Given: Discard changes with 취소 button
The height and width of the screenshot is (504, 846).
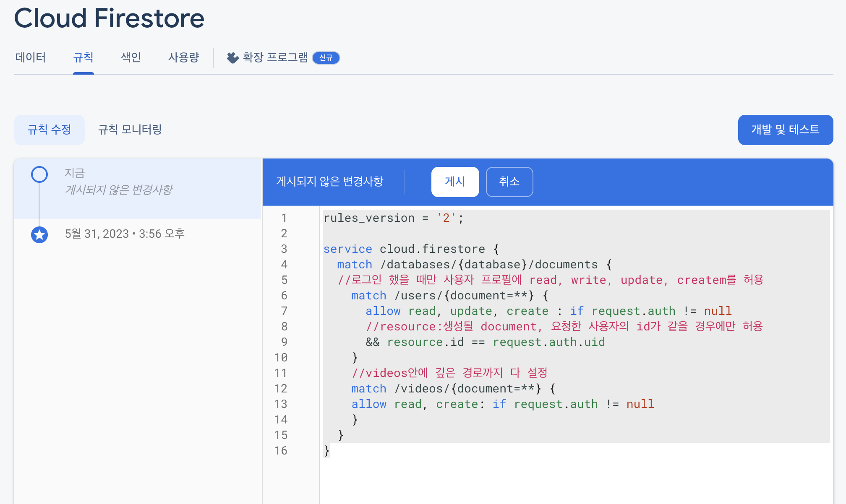Looking at the screenshot, I should pos(509,182).
